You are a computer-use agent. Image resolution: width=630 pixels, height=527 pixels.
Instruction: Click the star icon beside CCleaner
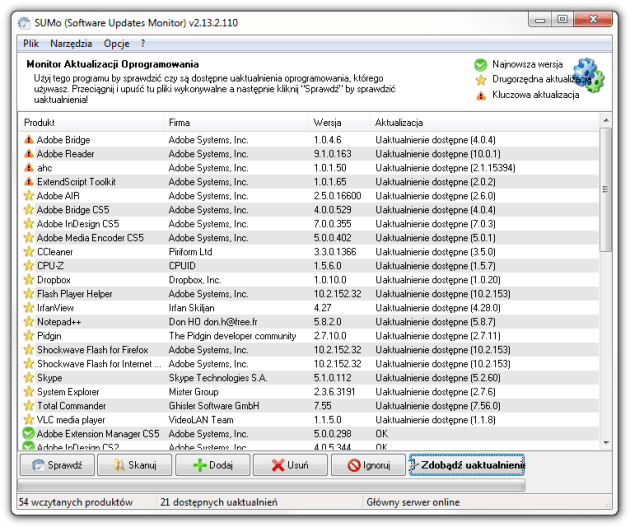pos(29,252)
